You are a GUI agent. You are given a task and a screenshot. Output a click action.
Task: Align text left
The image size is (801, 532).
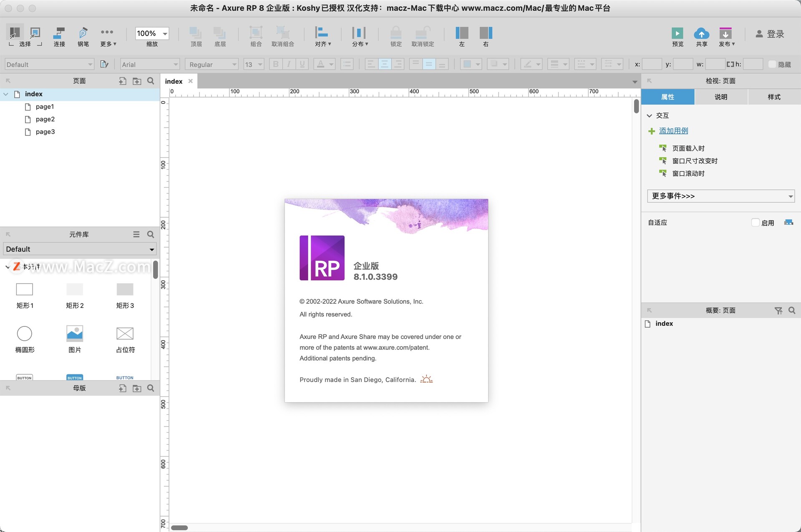point(371,64)
